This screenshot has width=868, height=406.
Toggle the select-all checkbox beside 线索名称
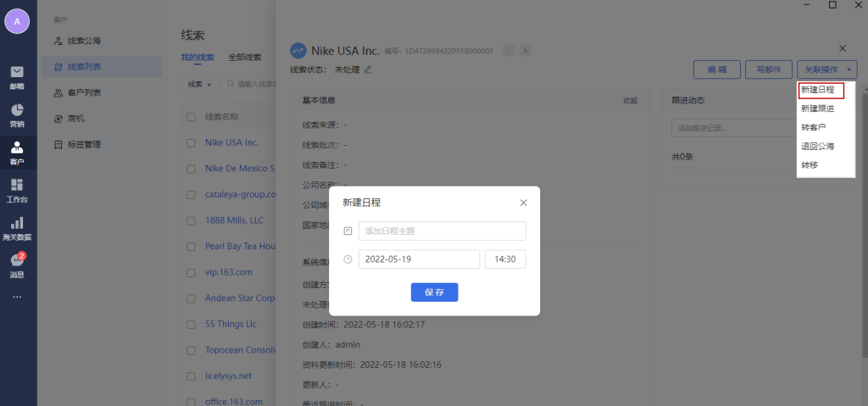point(191,117)
